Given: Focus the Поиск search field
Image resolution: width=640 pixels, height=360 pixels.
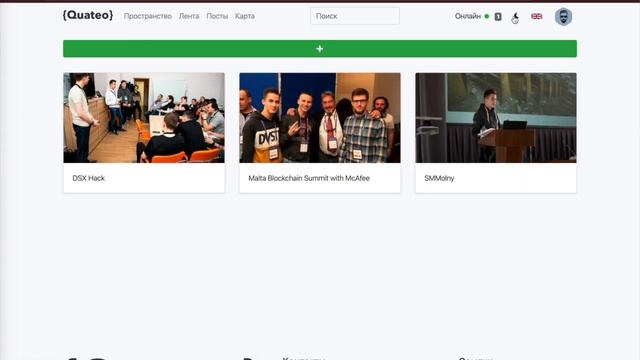Looking at the screenshot, I should coord(355,16).
